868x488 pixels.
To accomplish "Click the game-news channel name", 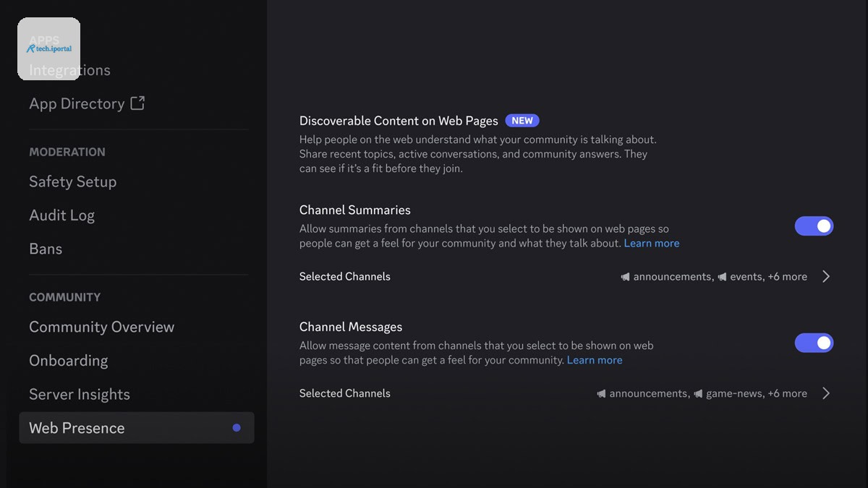I will 734,394.
